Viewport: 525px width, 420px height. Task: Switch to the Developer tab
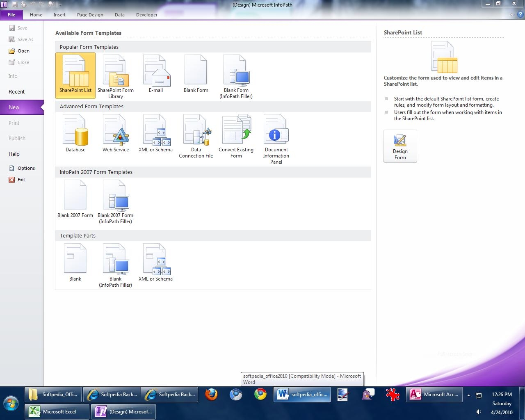(146, 15)
